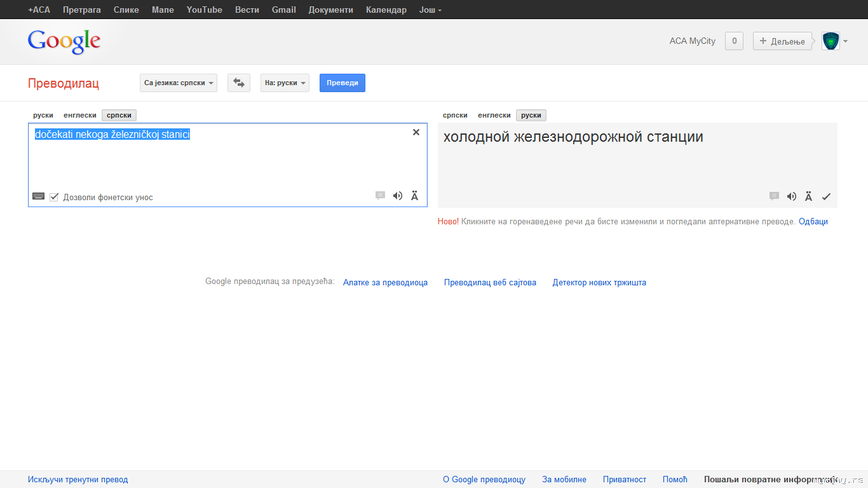Open the profile avatar picture

tap(831, 41)
